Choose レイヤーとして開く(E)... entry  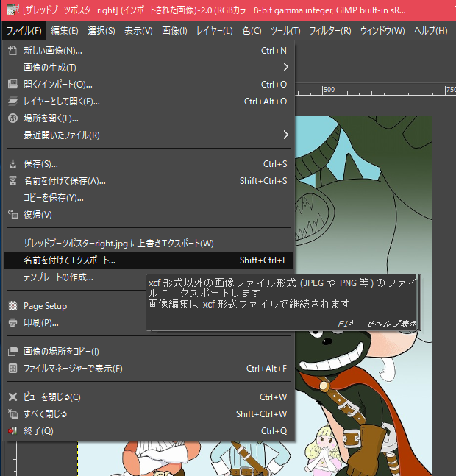149,101
